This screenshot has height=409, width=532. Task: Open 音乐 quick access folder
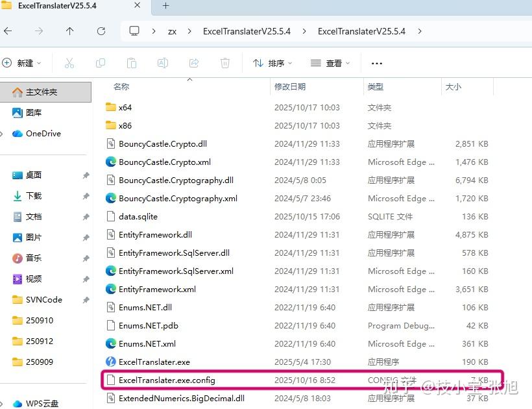[x=34, y=258]
